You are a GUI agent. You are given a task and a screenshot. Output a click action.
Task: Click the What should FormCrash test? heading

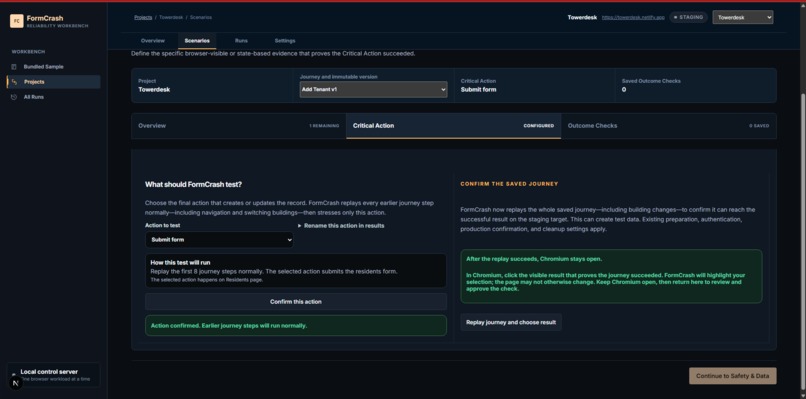click(x=193, y=185)
